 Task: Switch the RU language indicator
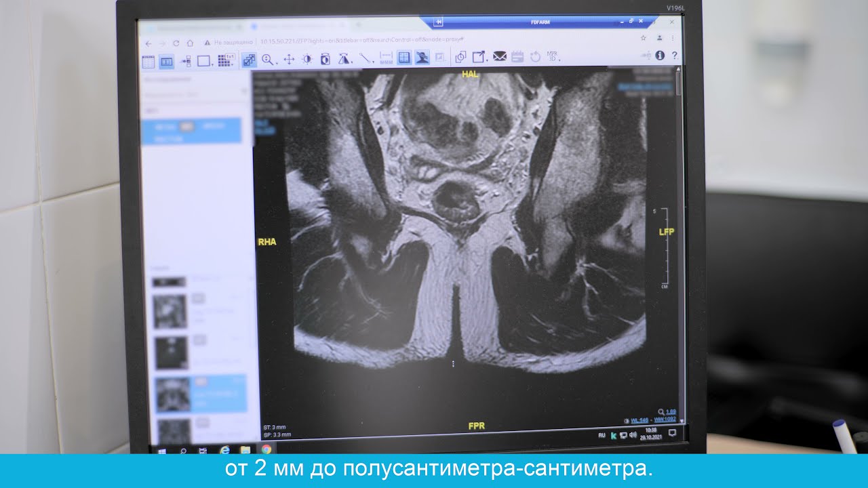tap(601, 435)
